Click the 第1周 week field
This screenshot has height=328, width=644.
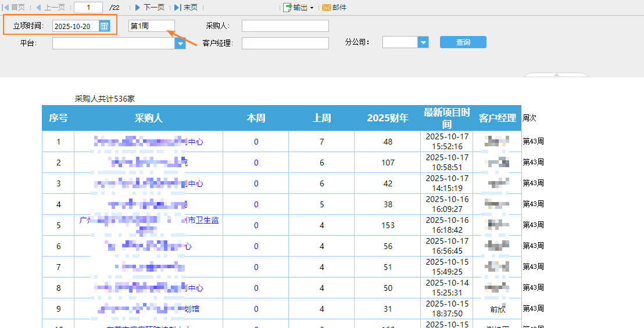tap(151, 26)
